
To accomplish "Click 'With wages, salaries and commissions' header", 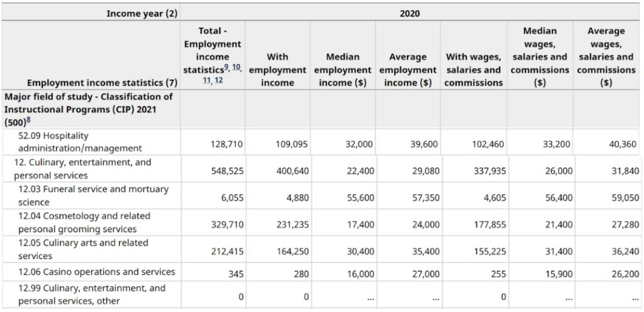I will tap(473, 69).
